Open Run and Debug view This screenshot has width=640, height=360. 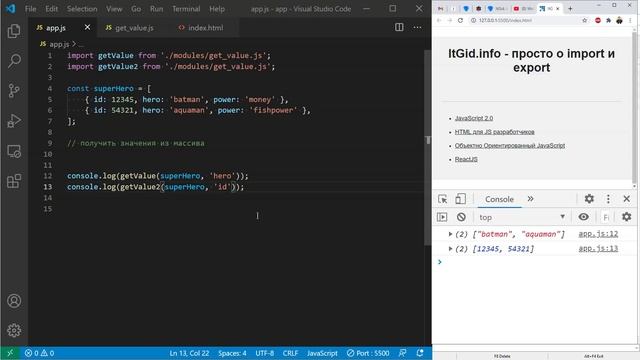14,121
